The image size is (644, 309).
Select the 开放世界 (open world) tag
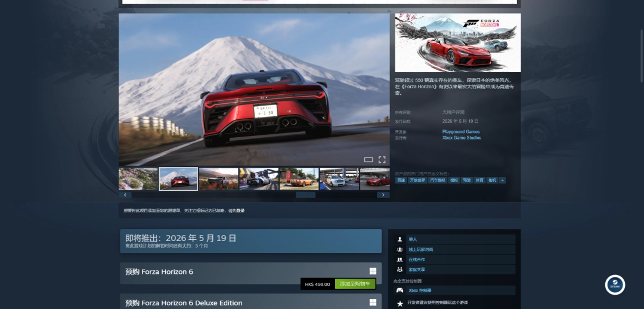tap(417, 180)
